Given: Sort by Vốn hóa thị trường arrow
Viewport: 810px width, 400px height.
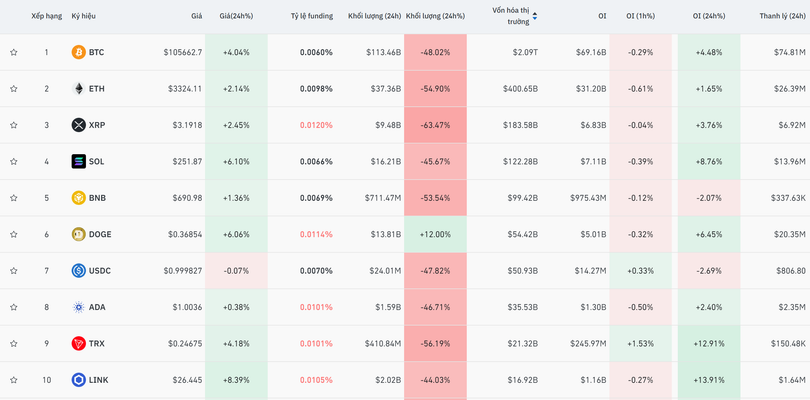Looking at the screenshot, I should (535, 16).
